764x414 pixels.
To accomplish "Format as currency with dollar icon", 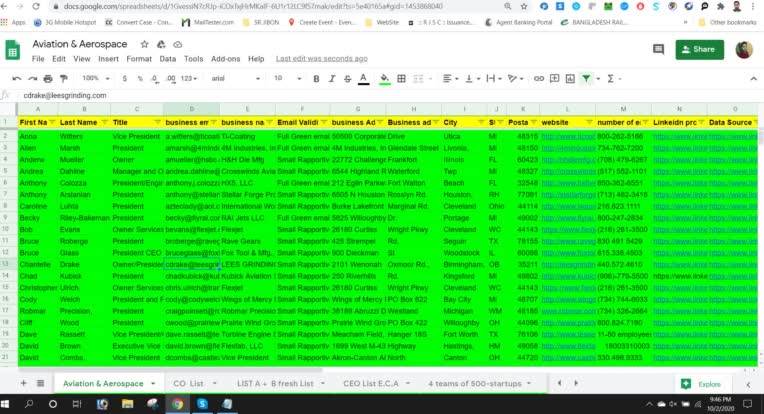I will (x=125, y=78).
